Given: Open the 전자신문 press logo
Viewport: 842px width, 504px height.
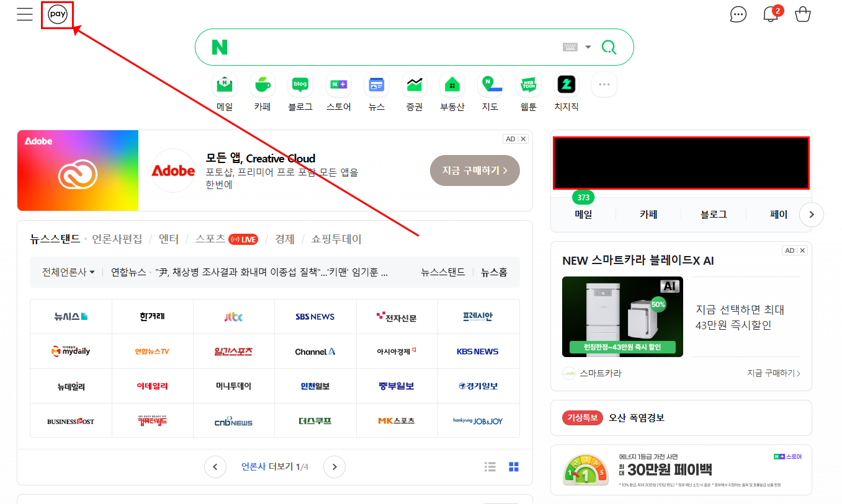Looking at the screenshot, I should click(397, 317).
